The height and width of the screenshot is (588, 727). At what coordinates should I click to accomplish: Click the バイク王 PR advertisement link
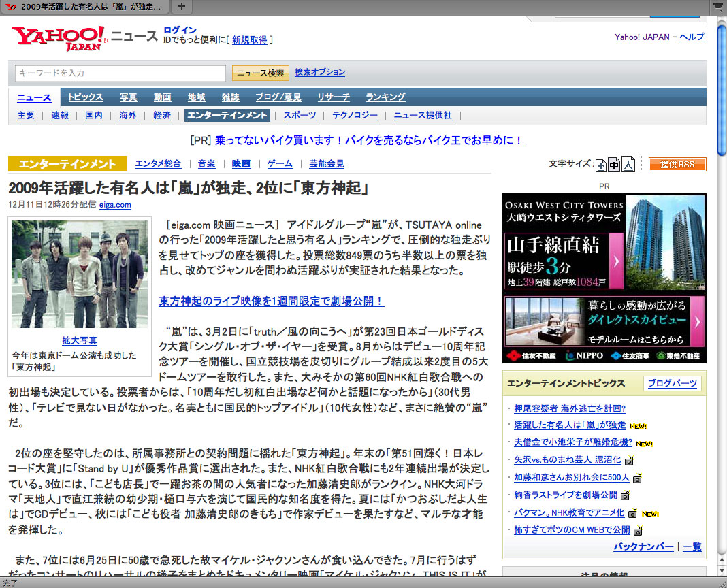[x=369, y=140]
